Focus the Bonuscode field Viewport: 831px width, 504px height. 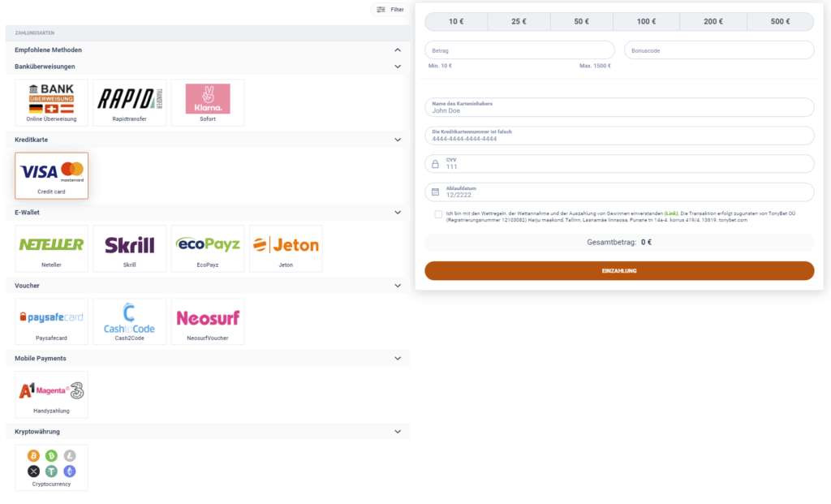coord(719,50)
